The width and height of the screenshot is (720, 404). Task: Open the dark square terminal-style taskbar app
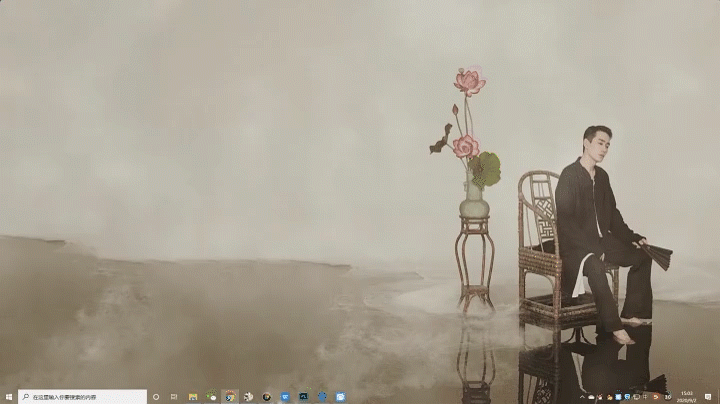(x=303, y=397)
